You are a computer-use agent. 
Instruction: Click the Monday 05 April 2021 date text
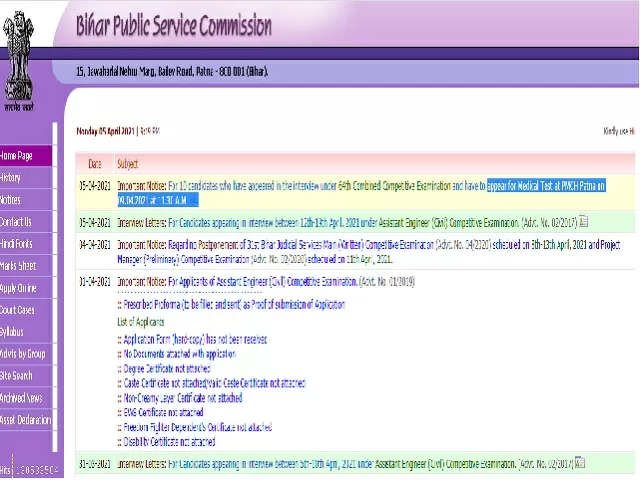[x=105, y=131]
